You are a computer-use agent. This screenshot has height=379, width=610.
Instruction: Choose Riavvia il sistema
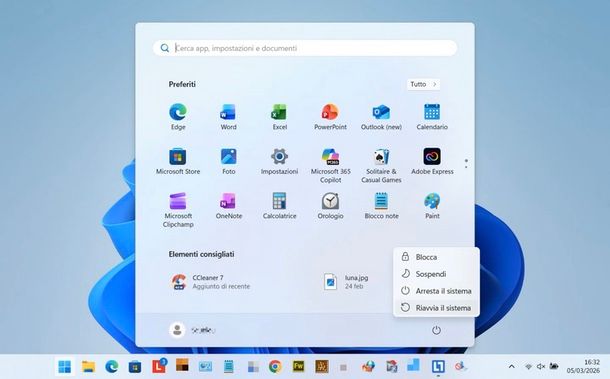coord(436,308)
